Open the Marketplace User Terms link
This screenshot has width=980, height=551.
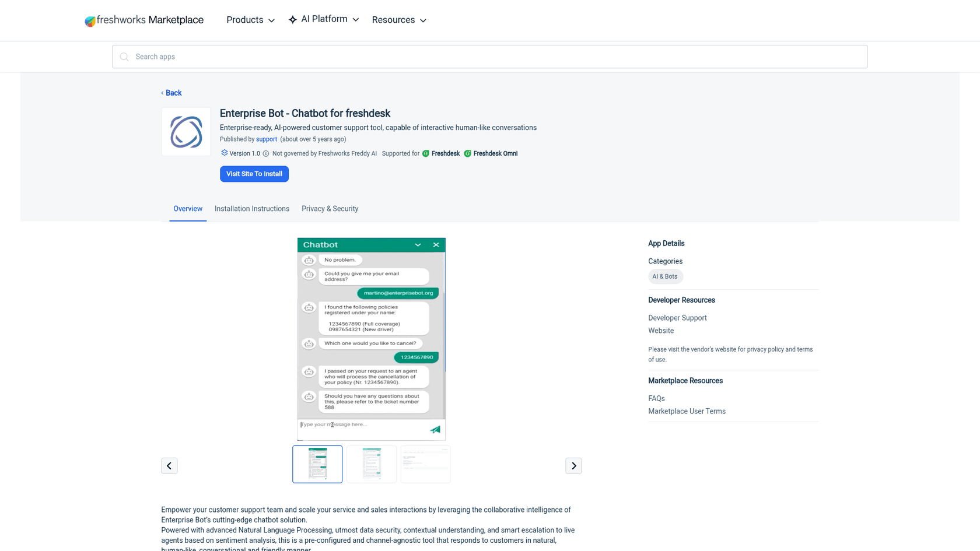[x=687, y=412]
